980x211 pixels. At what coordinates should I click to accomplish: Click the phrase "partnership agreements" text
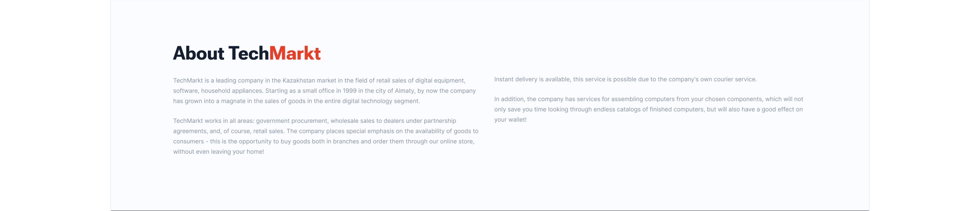440,121
